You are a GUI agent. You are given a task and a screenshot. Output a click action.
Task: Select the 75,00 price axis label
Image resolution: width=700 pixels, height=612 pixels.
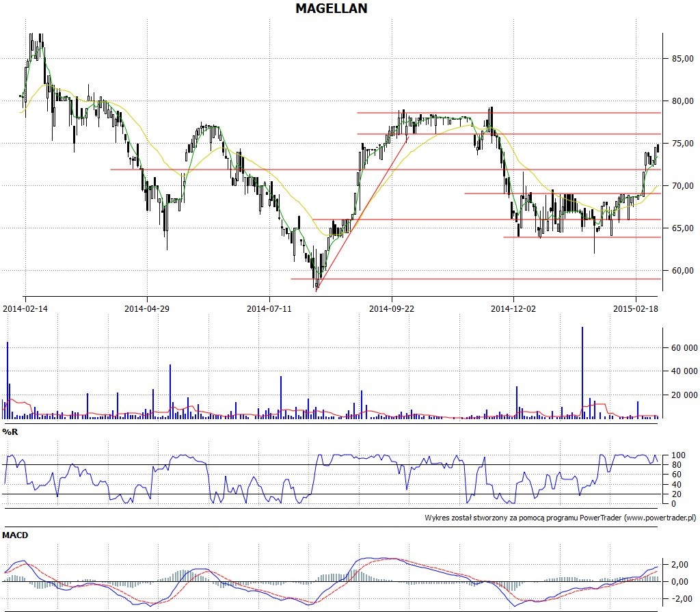coord(683,144)
